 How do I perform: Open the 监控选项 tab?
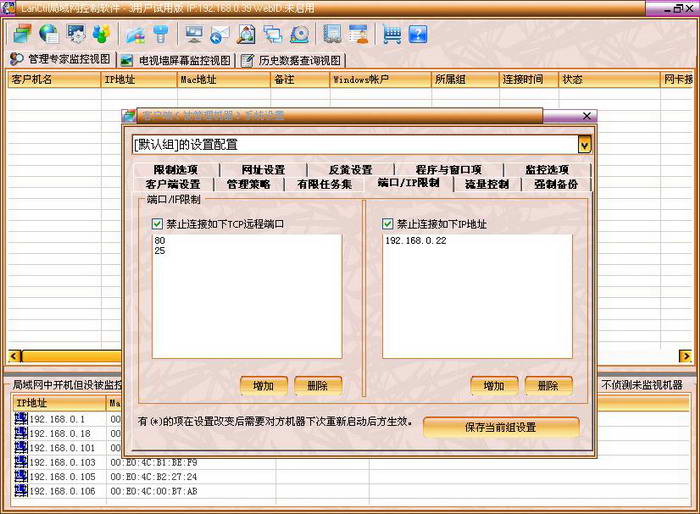tap(547, 170)
